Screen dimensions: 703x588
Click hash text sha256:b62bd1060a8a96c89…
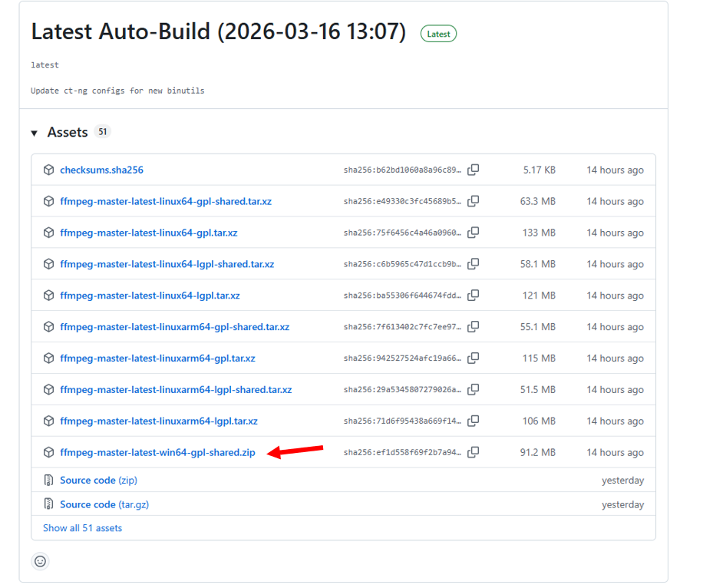402,170
